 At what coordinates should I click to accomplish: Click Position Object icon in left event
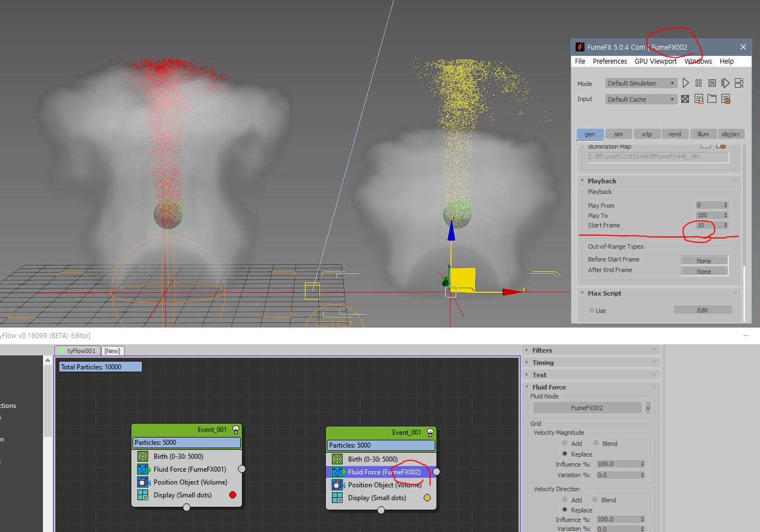[143, 482]
